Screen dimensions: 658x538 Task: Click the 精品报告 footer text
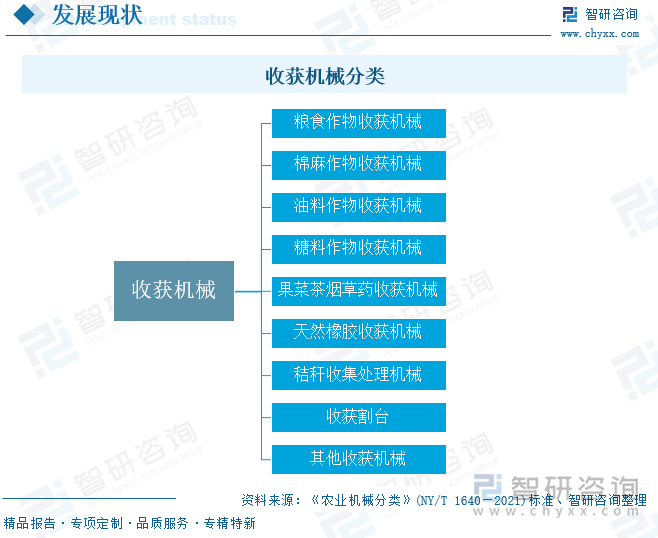30,523
